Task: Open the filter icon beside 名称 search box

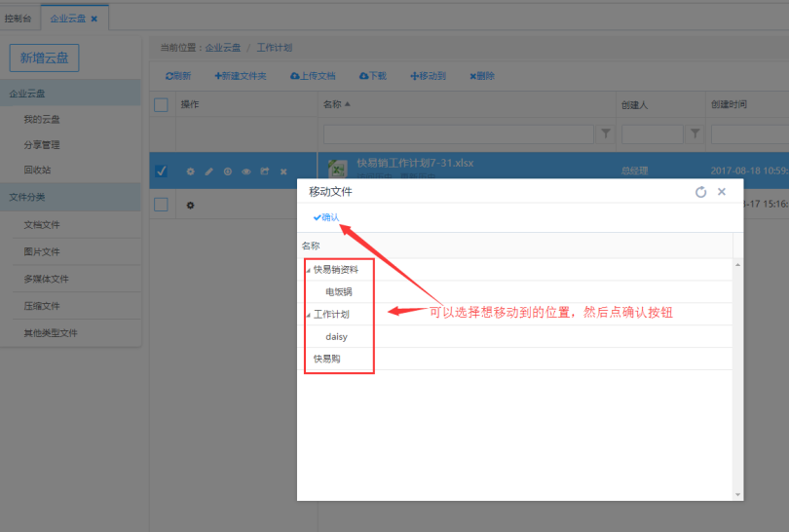Action: (x=605, y=133)
